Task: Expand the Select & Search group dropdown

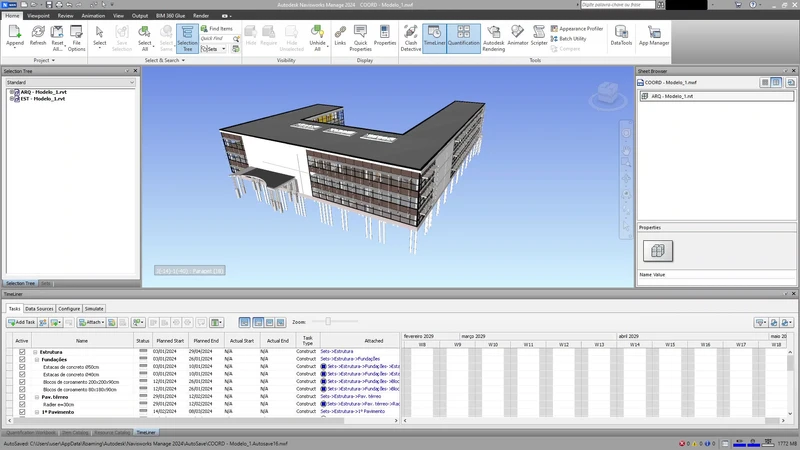Action: [x=183, y=60]
